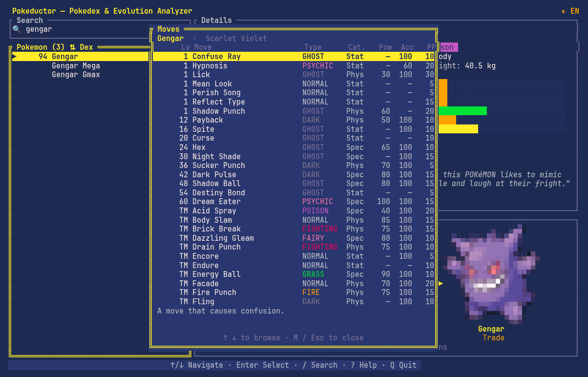The image size is (588, 377).
Task: Select the Lick move
Action: coord(294,75)
